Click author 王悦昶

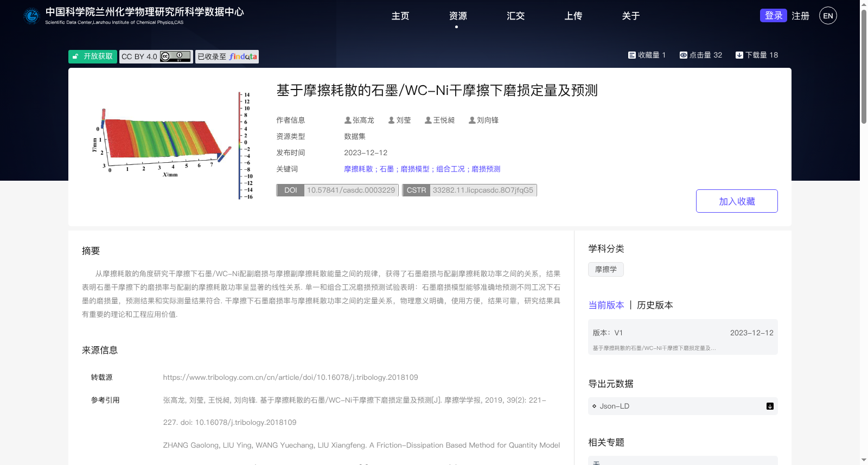click(444, 120)
